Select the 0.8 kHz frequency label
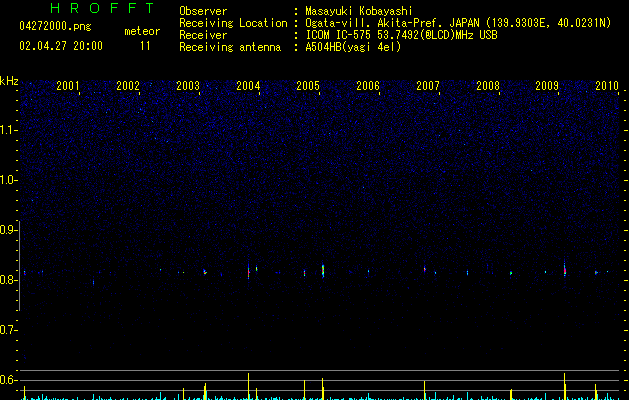Screen dimensions: 629x400 click(8, 280)
